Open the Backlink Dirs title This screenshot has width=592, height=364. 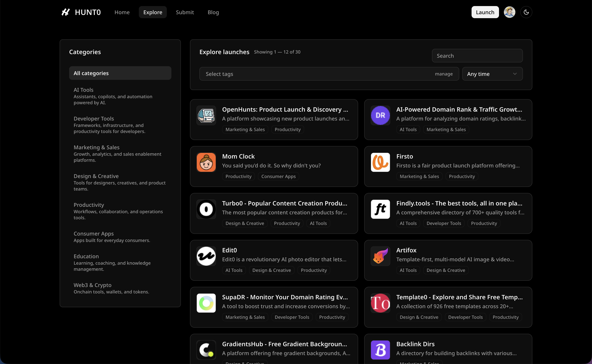415,344
